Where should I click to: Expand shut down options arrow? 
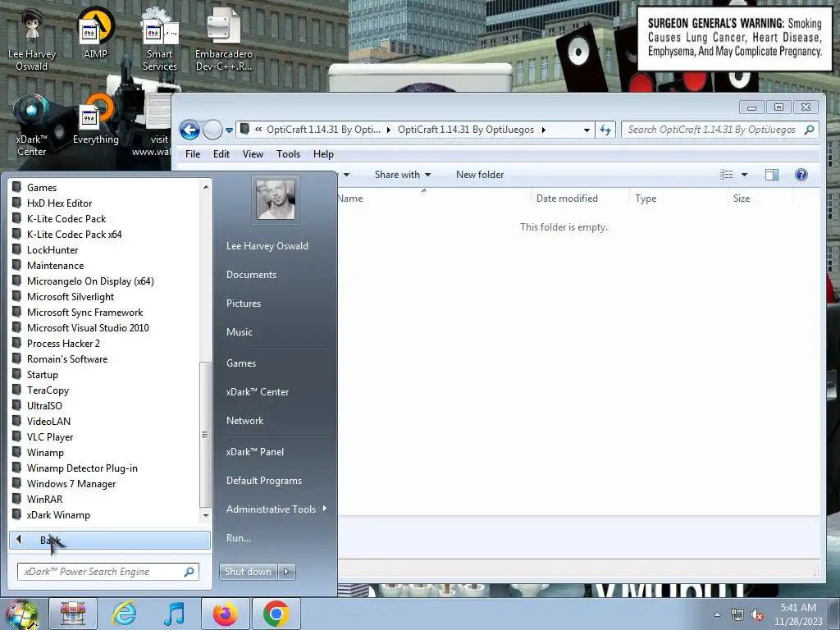tap(286, 572)
